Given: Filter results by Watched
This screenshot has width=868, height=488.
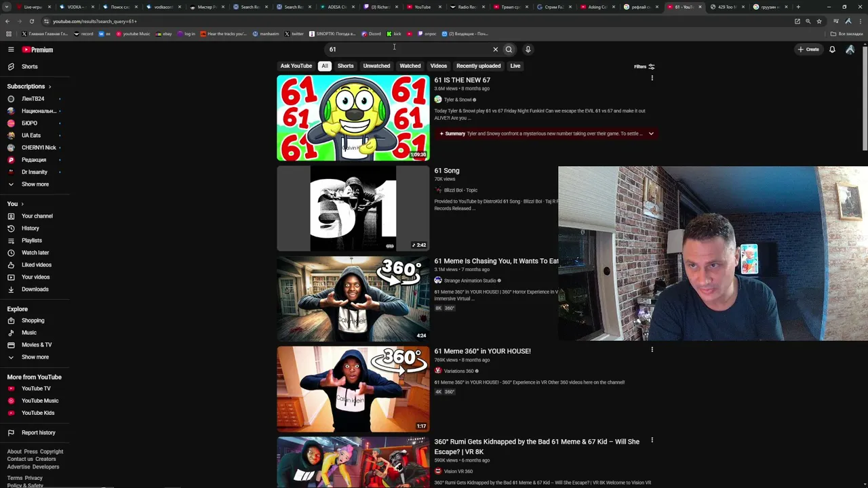Looking at the screenshot, I should [410, 66].
